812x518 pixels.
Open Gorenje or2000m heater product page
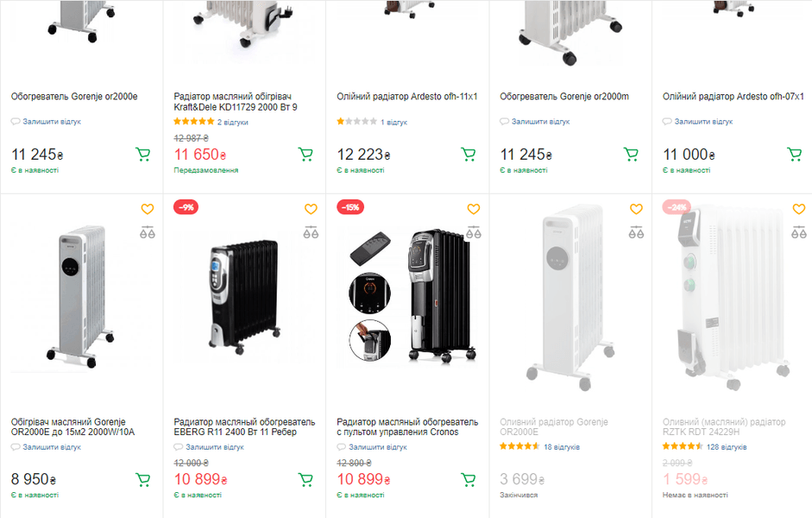point(564,97)
